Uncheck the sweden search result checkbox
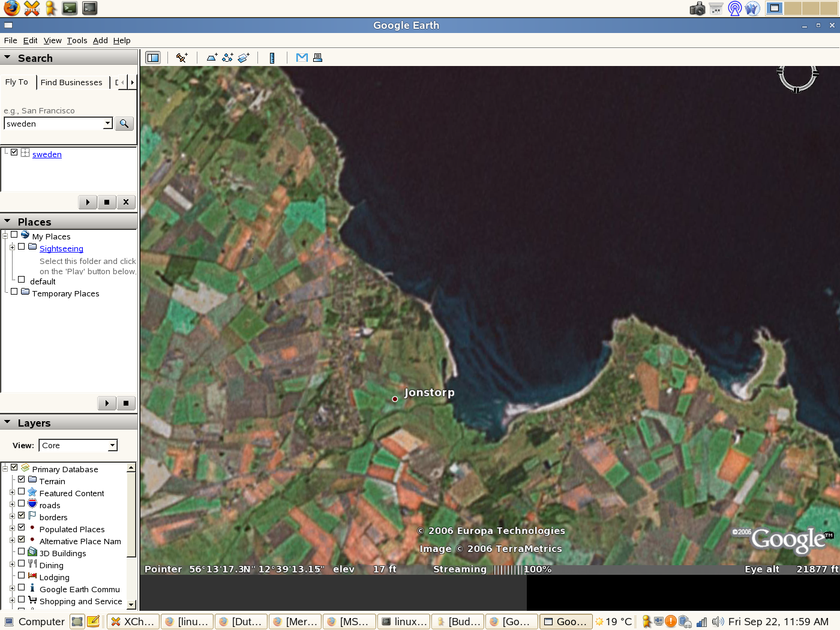Image resolution: width=840 pixels, height=630 pixels. pyautogui.click(x=14, y=152)
